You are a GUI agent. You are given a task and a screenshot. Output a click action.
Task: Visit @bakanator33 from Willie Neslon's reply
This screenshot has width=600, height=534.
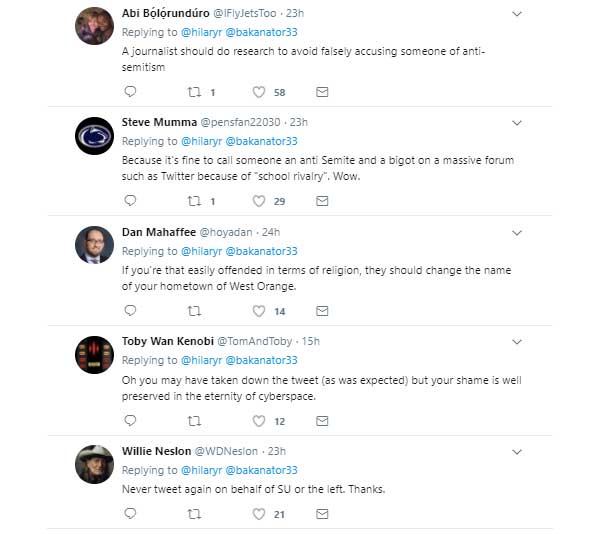click(261, 470)
